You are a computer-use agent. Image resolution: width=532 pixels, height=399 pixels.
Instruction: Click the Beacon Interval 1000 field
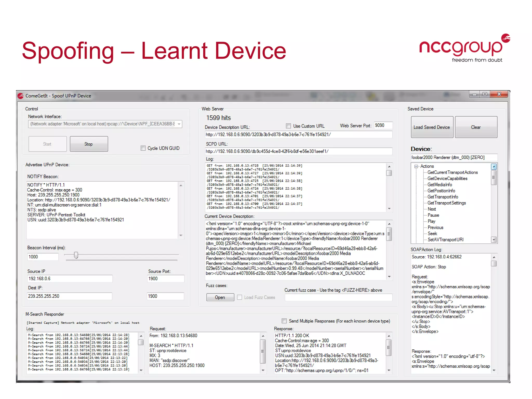coord(43,257)
